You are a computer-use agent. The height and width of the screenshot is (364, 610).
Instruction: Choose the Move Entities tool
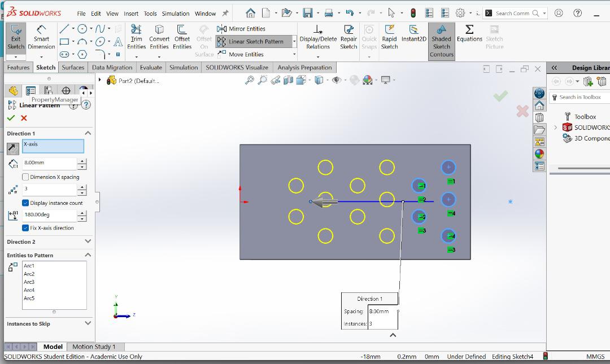click(x=241, y=54)
